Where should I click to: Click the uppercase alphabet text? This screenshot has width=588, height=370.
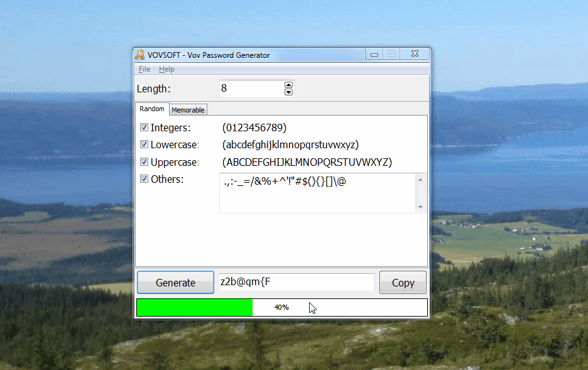(x=307, y=162)
